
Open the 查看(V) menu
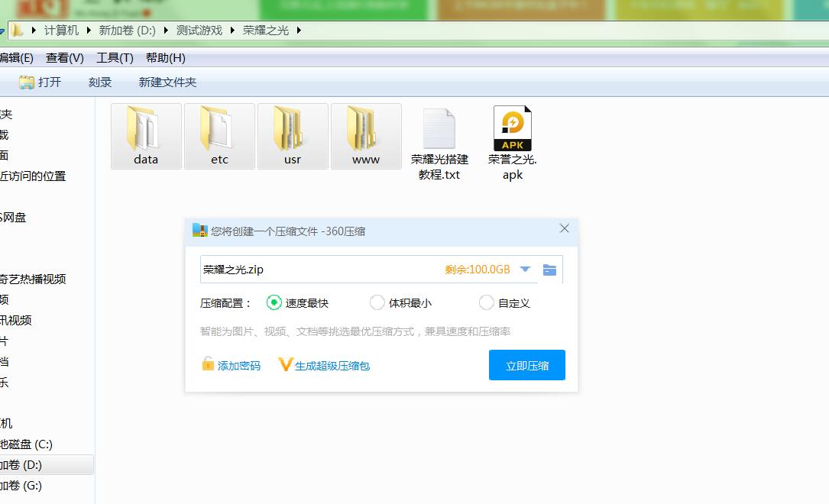(x=65, y=58)
